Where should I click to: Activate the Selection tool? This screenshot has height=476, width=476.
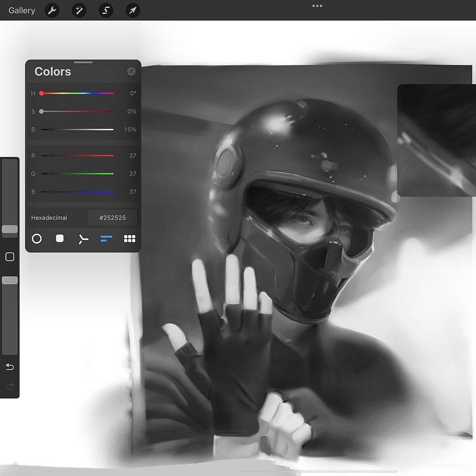(106, 10)
